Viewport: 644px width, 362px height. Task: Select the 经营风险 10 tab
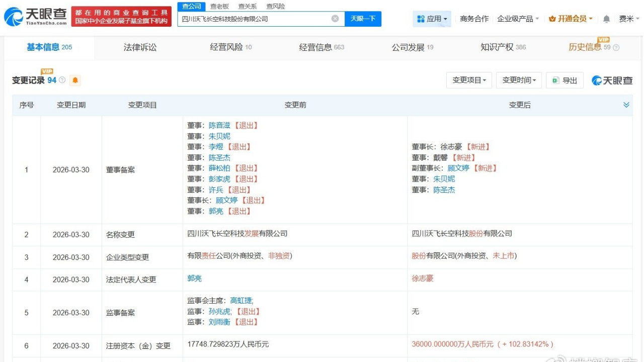click(x=231, y=47)
